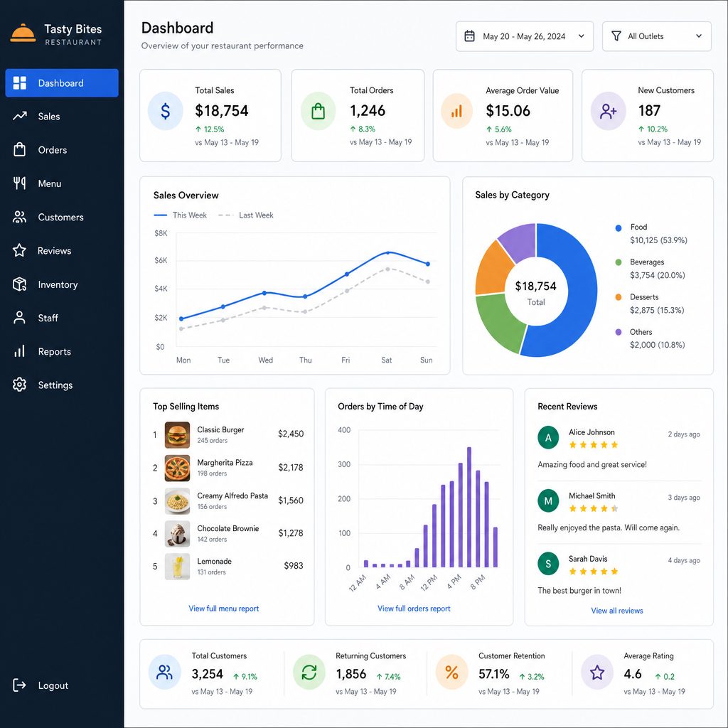Click the Customers people icon in sidebar
Screen dimensions: 728x728
point(19,217)
